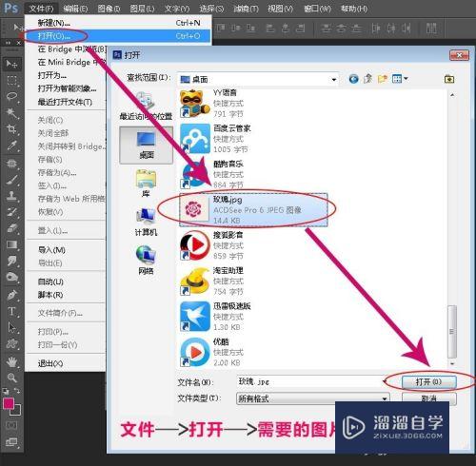Click the 取消 cancel button
The height and width of the screenshot is (466, 476).
point(428,398)
